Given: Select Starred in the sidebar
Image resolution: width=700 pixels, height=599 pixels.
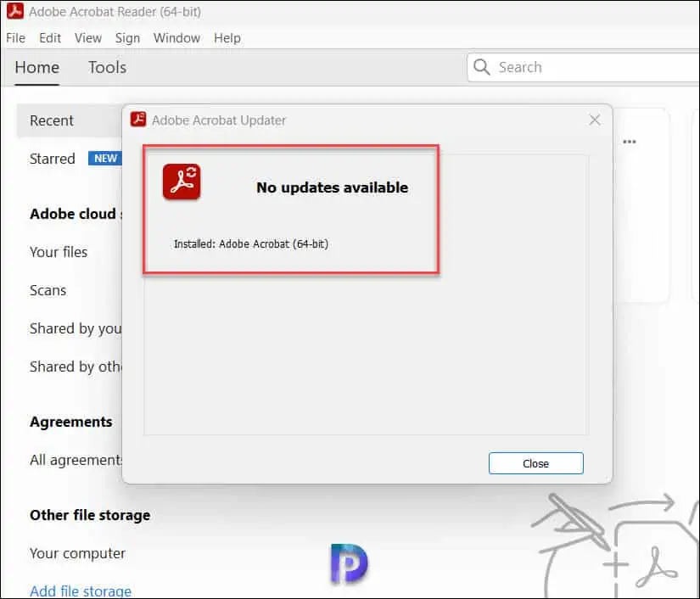Looking at the screenshot, I should coord(53,159).
